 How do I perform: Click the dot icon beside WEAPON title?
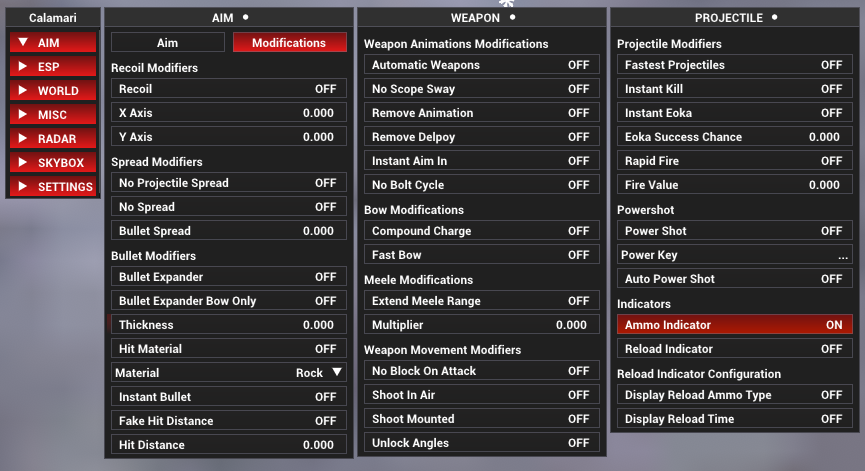click(x=512, y=17)
